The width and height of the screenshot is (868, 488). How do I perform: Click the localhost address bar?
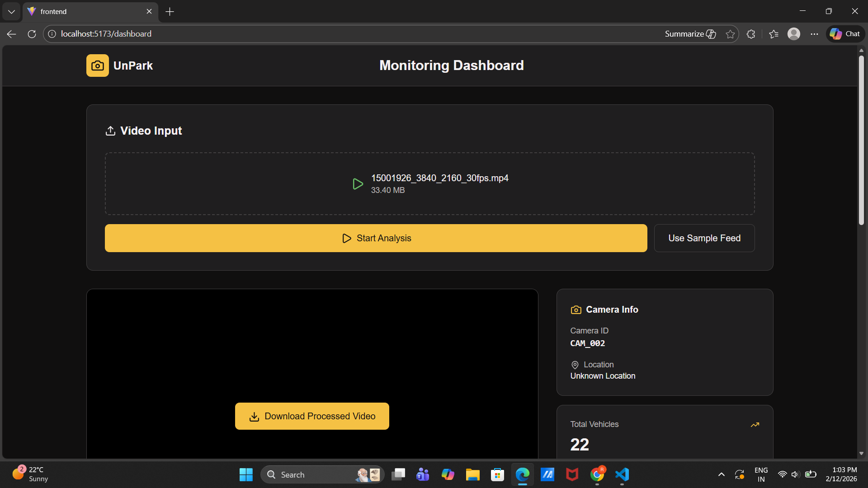click(x=316, y=34)
